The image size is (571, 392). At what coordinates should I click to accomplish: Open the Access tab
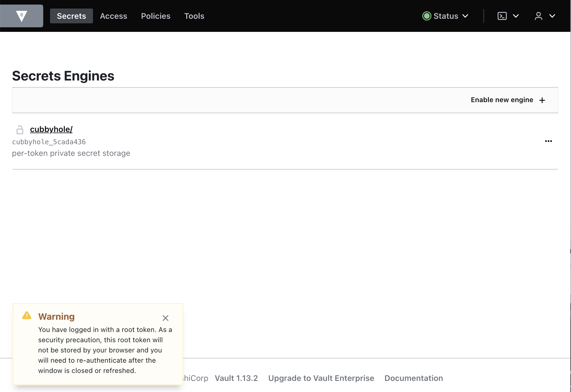(x=113, y=16)
